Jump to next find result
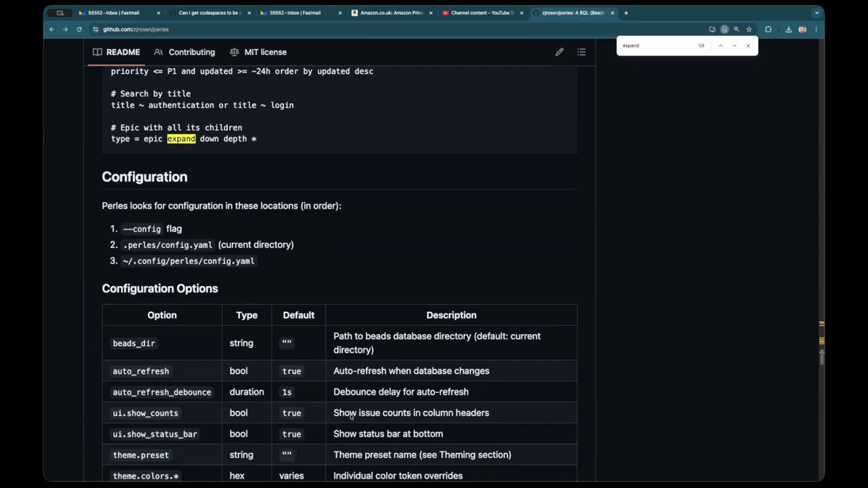868x488 pixels. click(734, 45)
